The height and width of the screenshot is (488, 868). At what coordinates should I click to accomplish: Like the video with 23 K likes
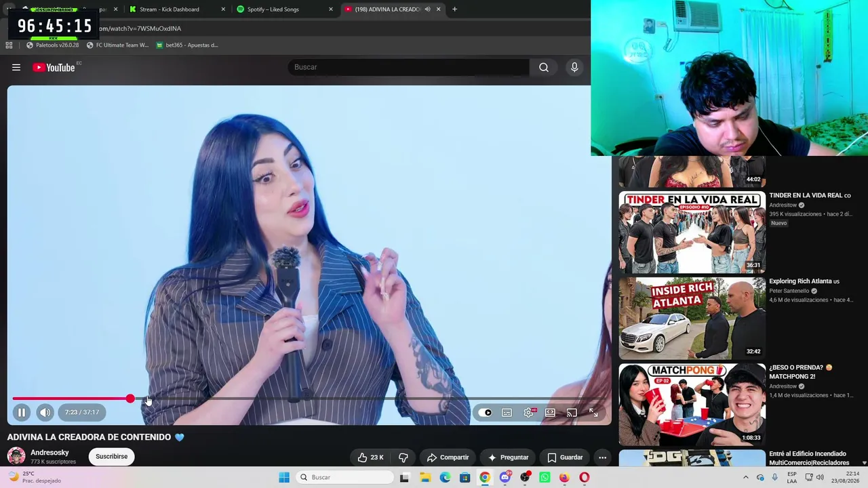tap(371, 457)
